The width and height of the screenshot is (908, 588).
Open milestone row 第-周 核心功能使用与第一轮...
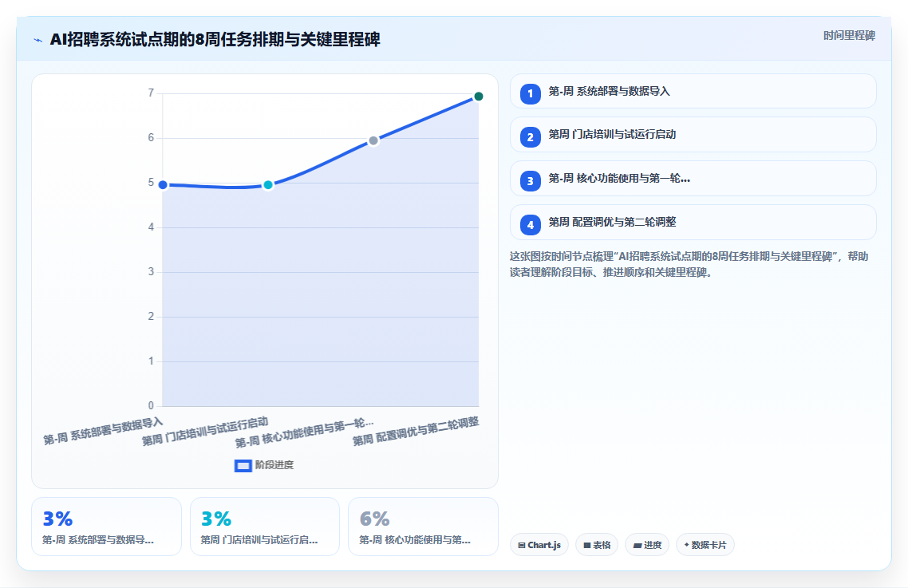tap(693, 179)
